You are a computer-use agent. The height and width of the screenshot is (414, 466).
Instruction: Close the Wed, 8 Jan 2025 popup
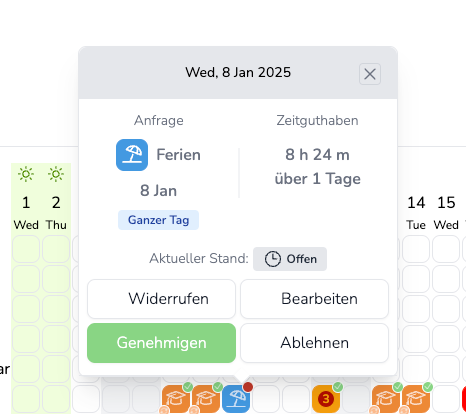pos(370,74)
